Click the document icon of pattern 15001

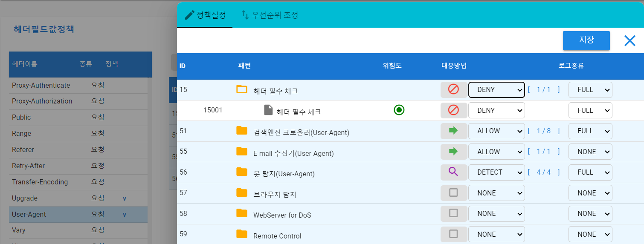(268, 110)
